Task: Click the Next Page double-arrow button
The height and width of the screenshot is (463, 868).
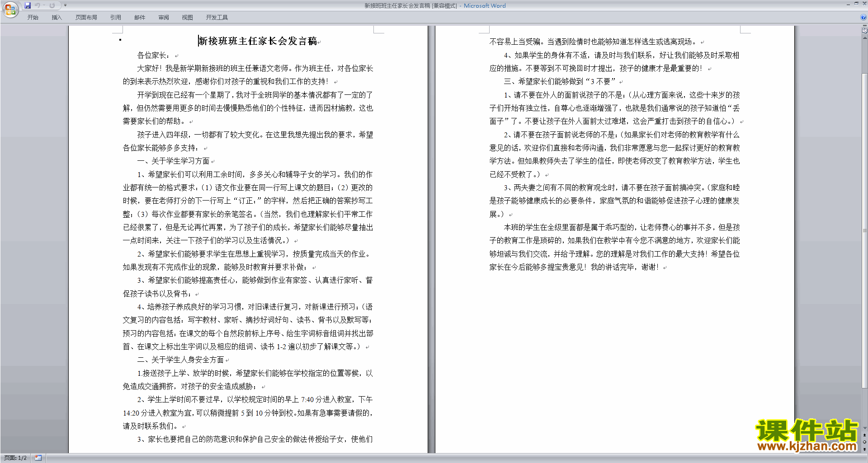Action: coord(864,449)
